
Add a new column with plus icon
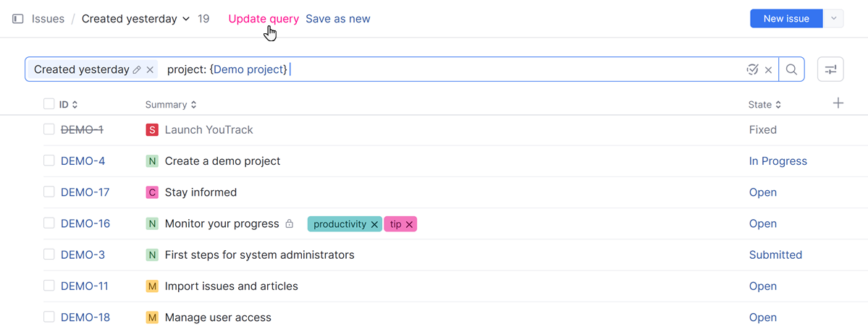pyautogui.click(x=838, y=103)
